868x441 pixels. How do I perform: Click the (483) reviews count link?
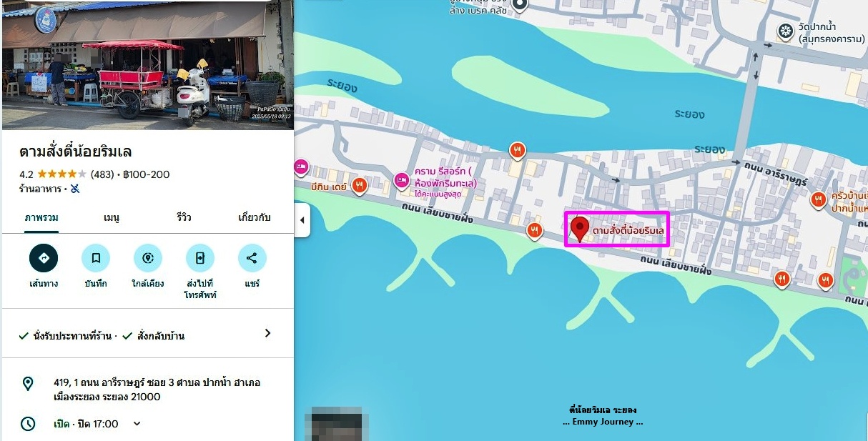(102, 174)
